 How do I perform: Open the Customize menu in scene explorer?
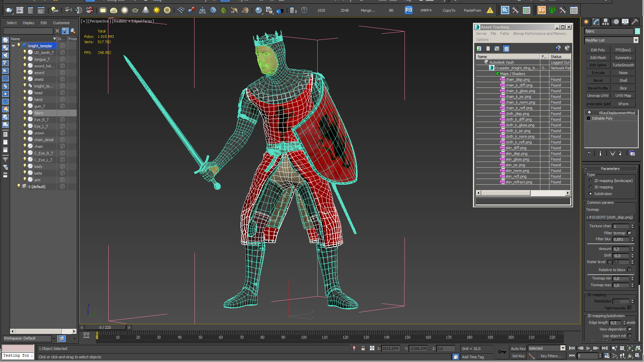coord(61,23)
